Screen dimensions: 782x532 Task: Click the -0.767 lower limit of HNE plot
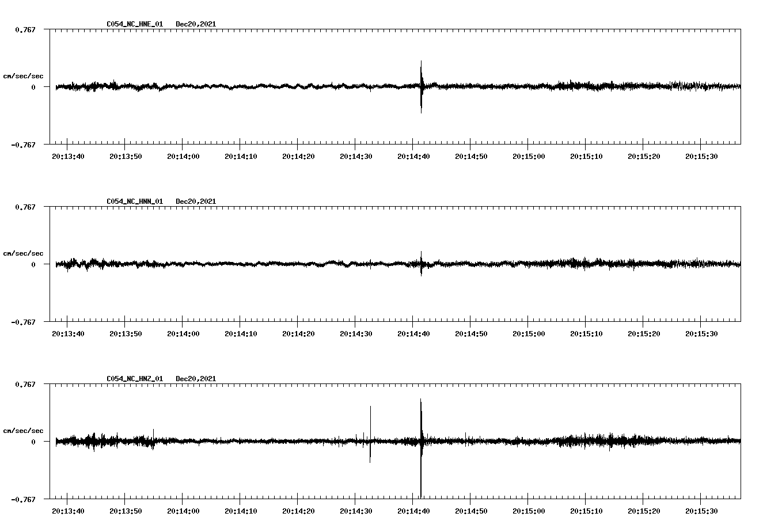pyautogui.click(x=23, y=145)
